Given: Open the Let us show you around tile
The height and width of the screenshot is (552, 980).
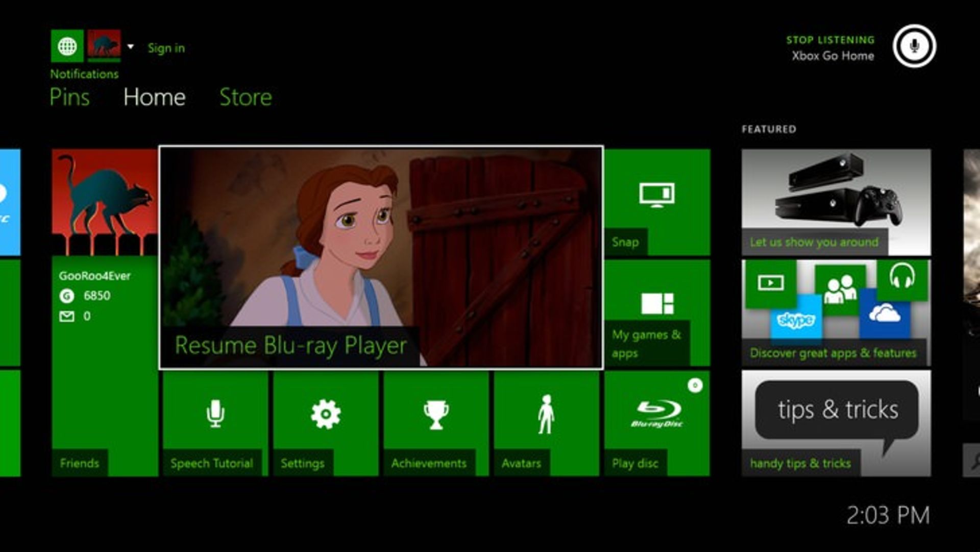Looking at the screenshot, I should pyautogui.click(x=836, y=202).
